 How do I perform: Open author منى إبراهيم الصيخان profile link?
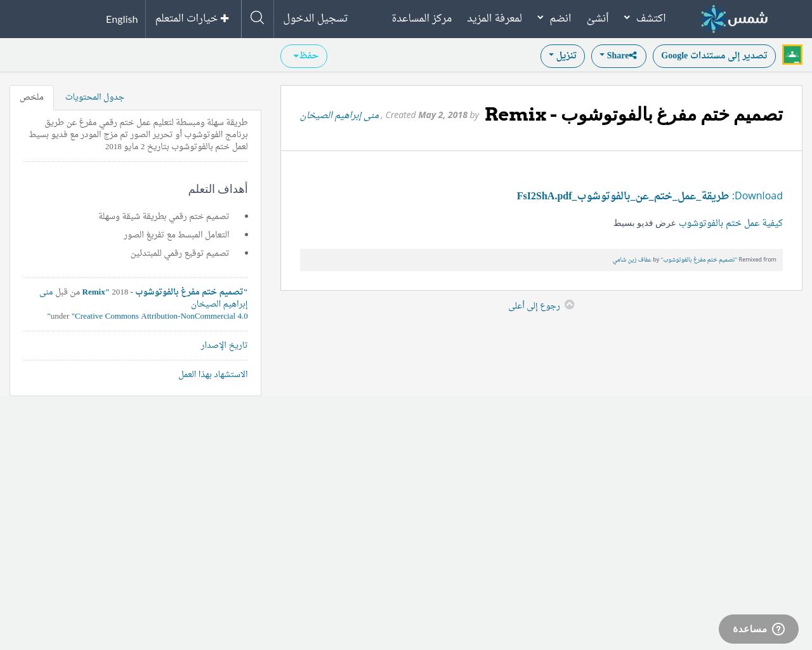pyautogui.click(x=339, y=116)
